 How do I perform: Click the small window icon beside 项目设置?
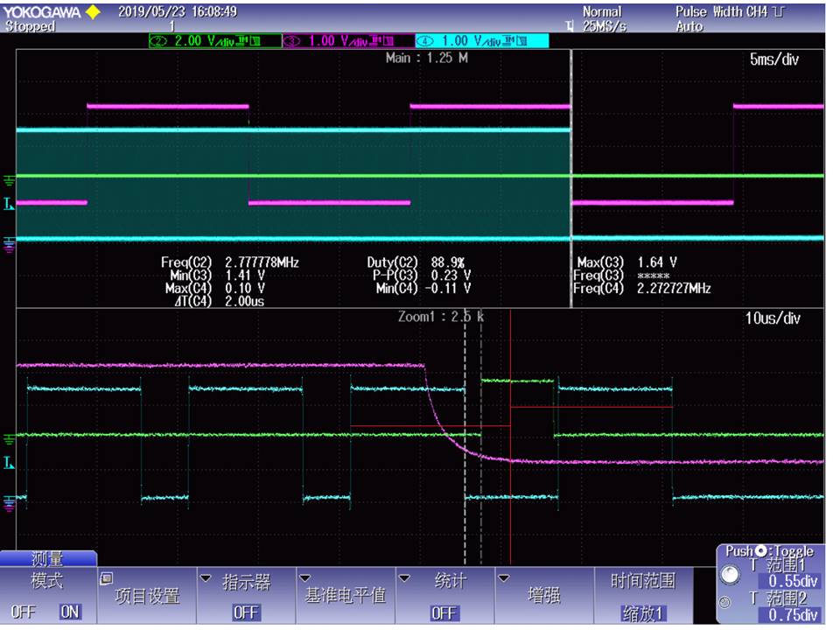(x=106, y=578)
